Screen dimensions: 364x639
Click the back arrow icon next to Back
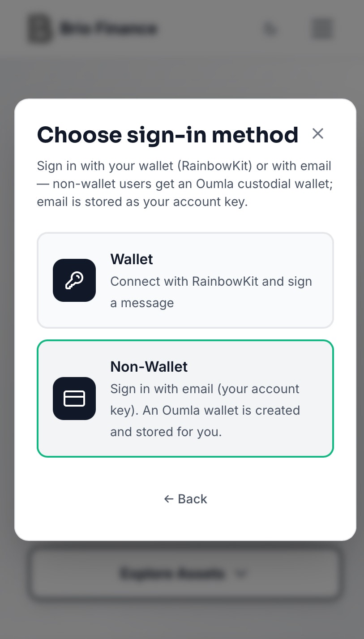[168, 499]
